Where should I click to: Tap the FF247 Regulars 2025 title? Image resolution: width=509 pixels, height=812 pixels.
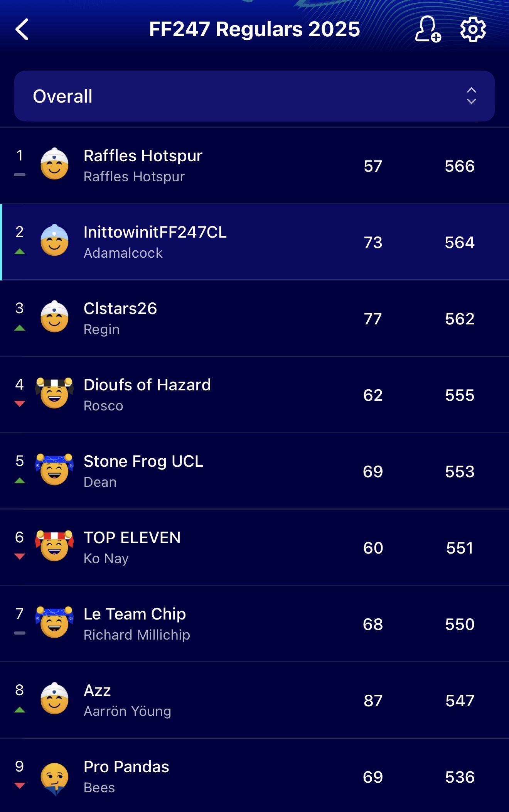click(254, 29)
